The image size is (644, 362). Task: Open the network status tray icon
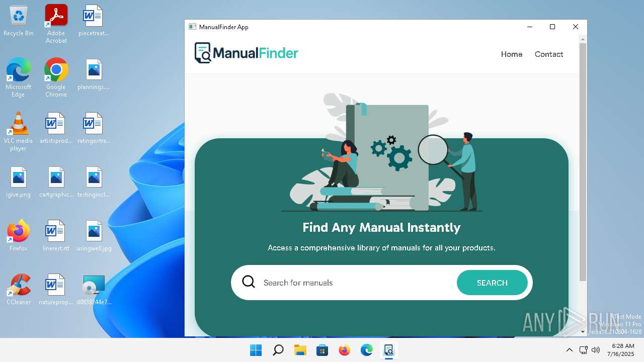pyautogui.click(x=583, y=350)
